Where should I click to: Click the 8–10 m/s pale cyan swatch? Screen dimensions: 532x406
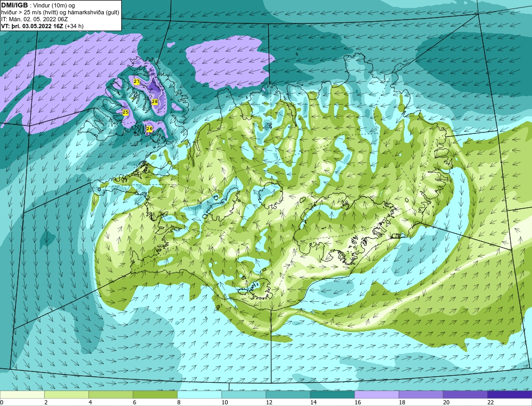pyautogui.click(x=199, y=394)
